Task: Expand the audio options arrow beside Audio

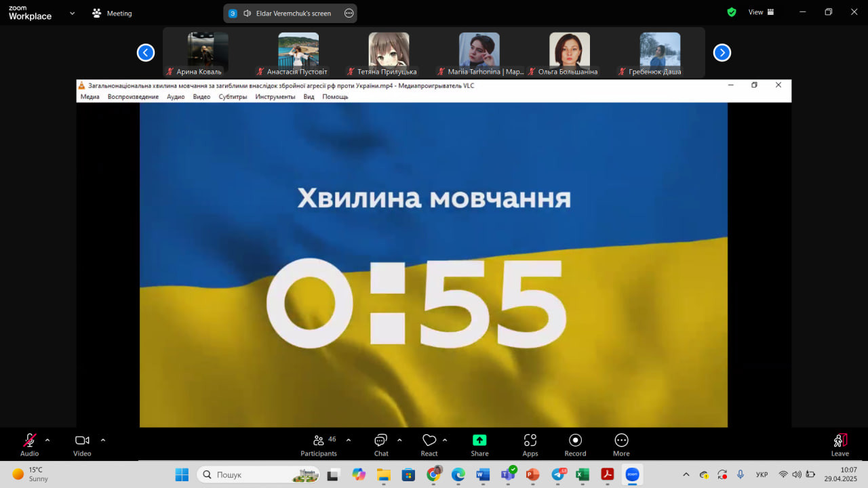Action: click(x=47, y=440)
